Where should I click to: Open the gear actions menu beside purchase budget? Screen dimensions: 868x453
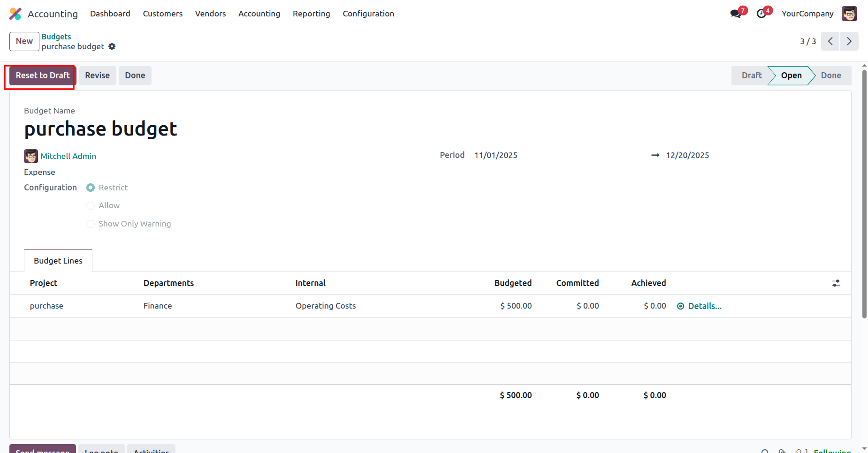click(x=112, y=46)
